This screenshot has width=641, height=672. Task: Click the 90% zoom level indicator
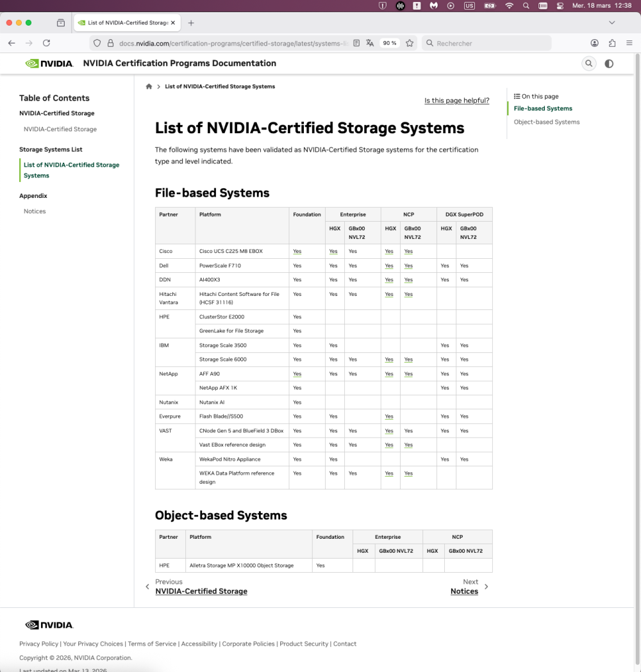389,43
